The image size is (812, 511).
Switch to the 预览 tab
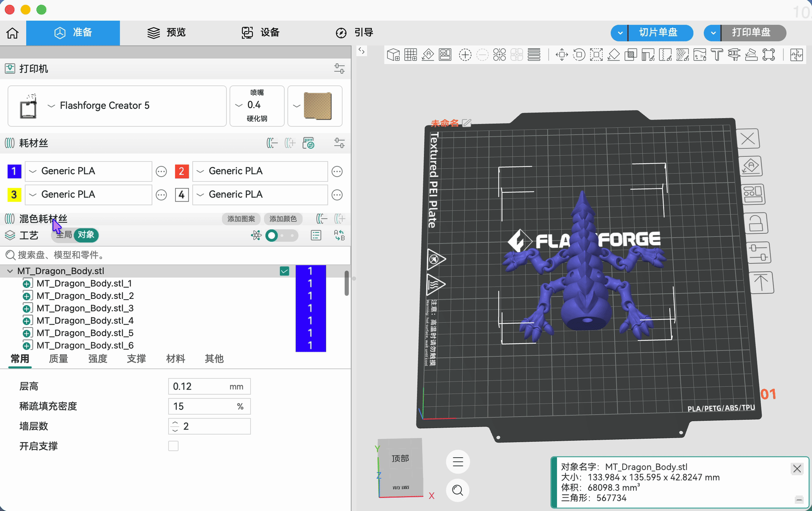pyautogui.click(x=167, y=33)
